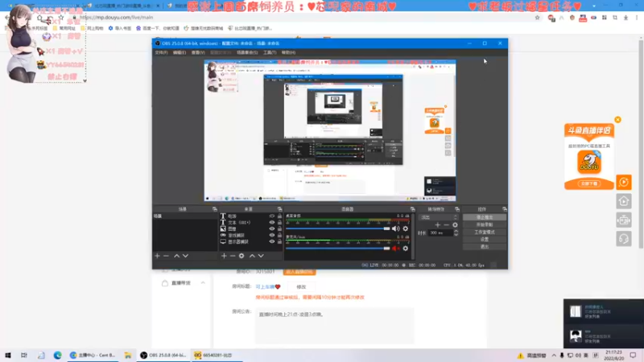Lock the 显示器捕获 source
The width and height of the screenshot is (644, 362).
pos(279,242)
